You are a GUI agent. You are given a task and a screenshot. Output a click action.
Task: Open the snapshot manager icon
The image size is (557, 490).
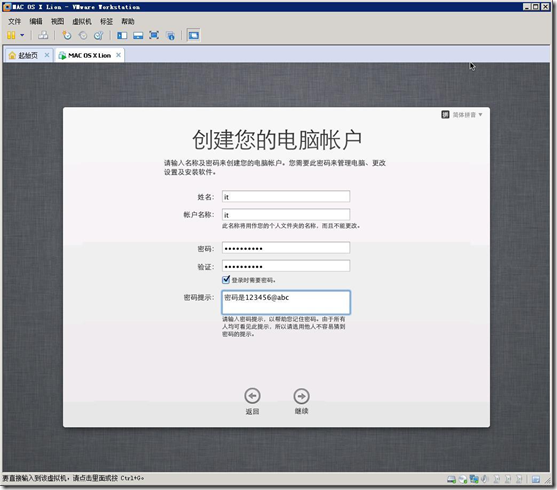click(98, 35)
